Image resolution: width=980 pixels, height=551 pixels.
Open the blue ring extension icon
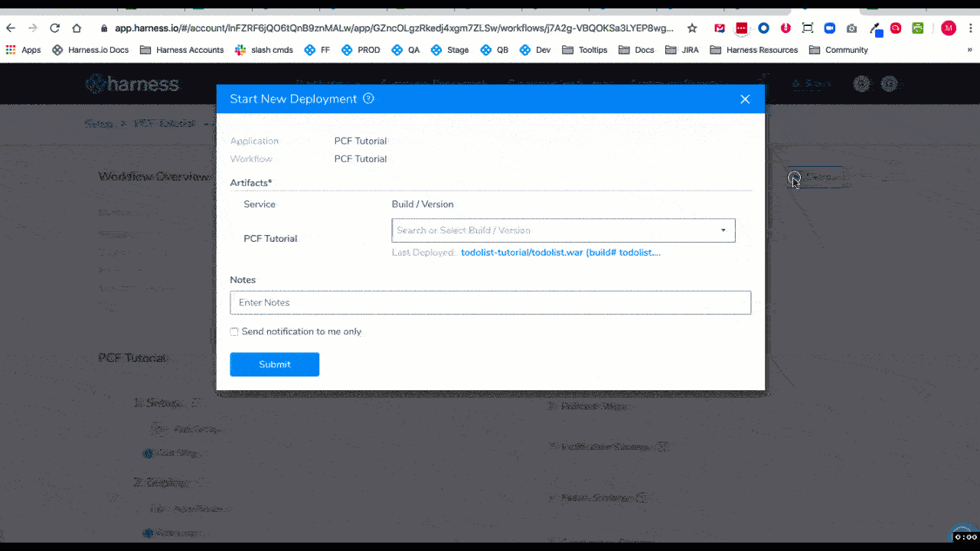(763, 28)
